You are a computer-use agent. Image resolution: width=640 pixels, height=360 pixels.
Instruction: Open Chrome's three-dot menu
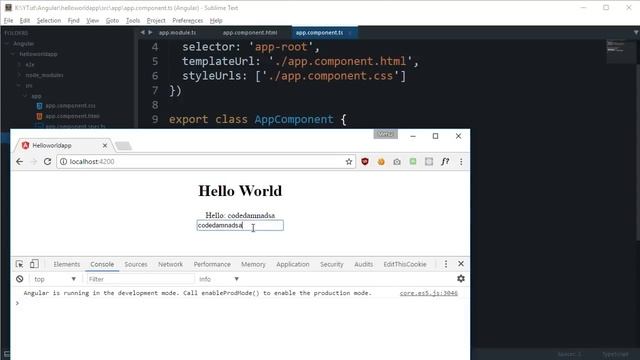pos(461,162)
